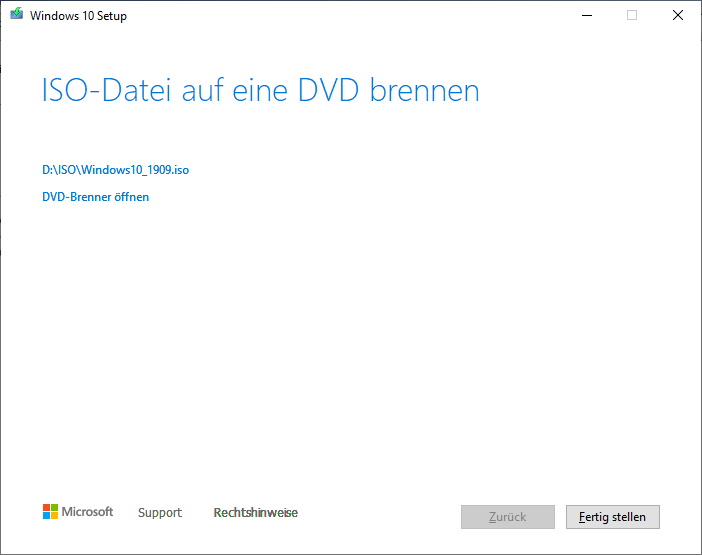Screen dimensions: 702x555
Task: Click the disabled 'Zurück' button
Action: pos(508,517)
